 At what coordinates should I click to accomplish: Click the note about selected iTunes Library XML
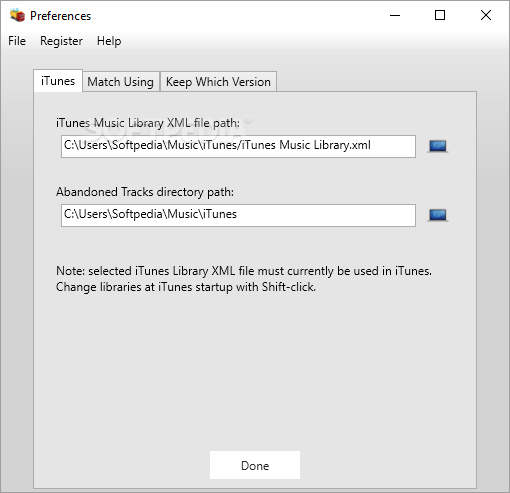tap(244, 271)
